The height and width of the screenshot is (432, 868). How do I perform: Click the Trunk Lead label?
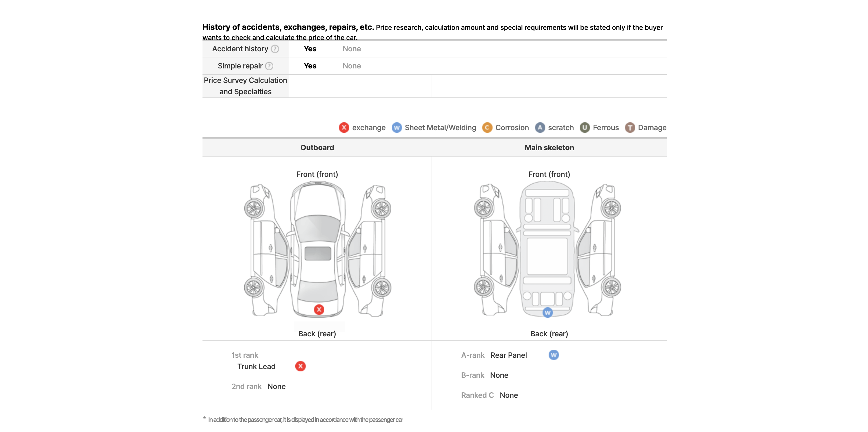pyautogui.click(x=256, y=366)
